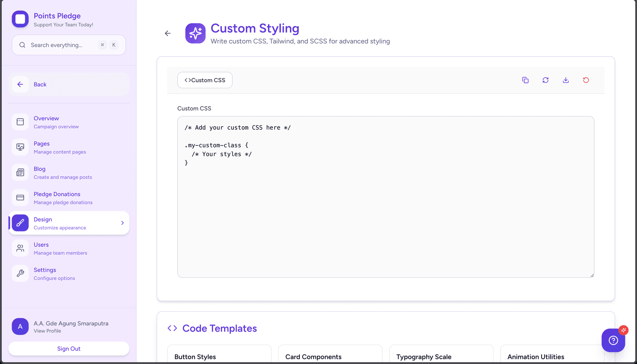The width and height of the screenshot is (637, 364).
Task: Focus the Search everything field
Action: tap(62, 45)
